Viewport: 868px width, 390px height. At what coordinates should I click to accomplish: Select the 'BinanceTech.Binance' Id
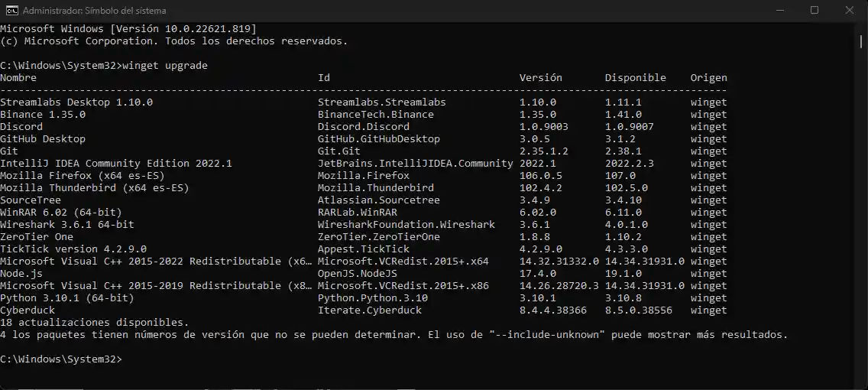(x=376, y=115)
